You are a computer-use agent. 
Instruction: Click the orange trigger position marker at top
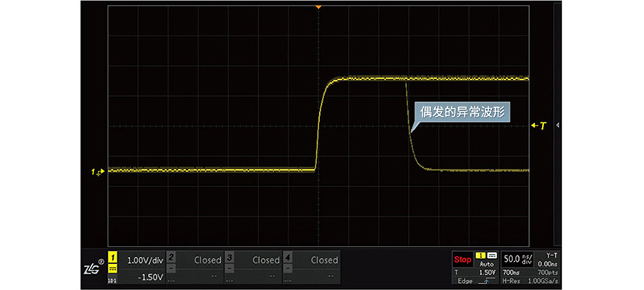[x=317, y=7]
